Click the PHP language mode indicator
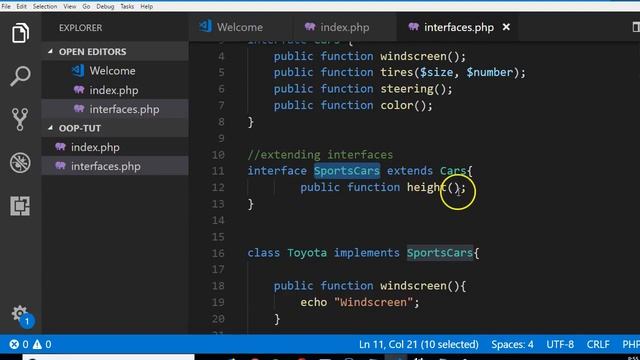 point(631,344)
